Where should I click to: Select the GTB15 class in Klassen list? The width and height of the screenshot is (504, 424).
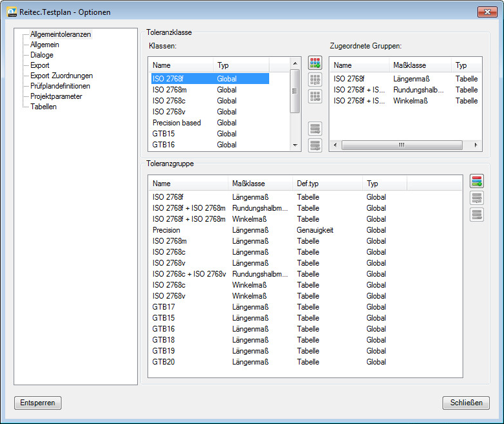(164, 134)
